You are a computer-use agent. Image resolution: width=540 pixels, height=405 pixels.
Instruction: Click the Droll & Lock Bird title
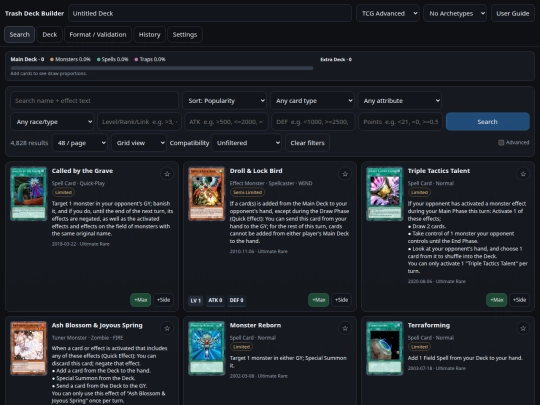256,171
